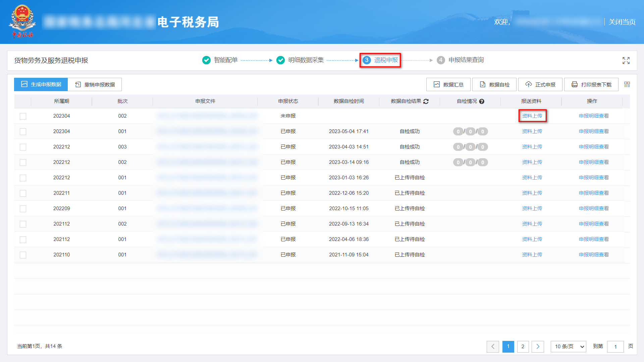Click the grid layout icon beside 打印报表下载
The image size is (644, 362).
627,84
